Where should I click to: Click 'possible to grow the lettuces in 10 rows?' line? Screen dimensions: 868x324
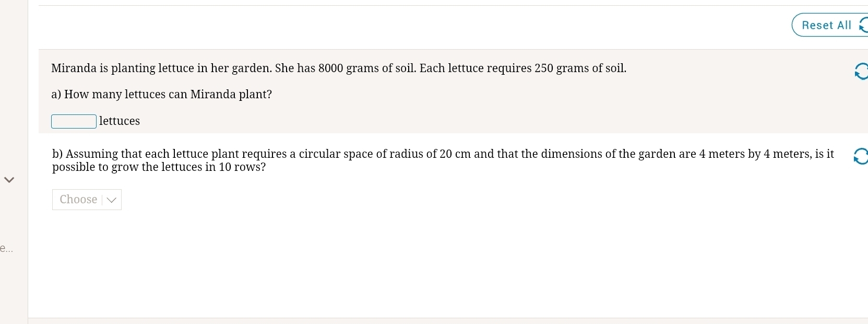(x=159, y=167)
